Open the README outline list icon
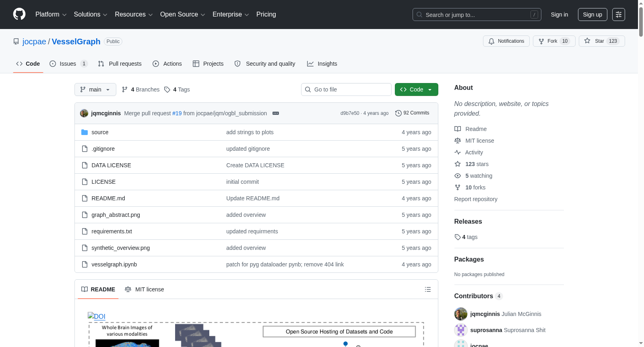 tap(428, 289)
